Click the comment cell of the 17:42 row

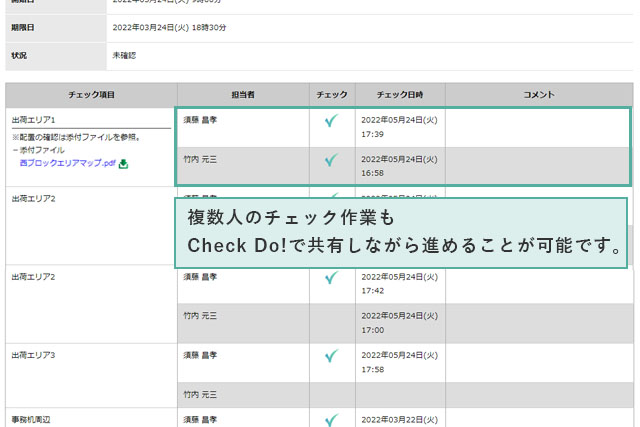pos(539,286)
